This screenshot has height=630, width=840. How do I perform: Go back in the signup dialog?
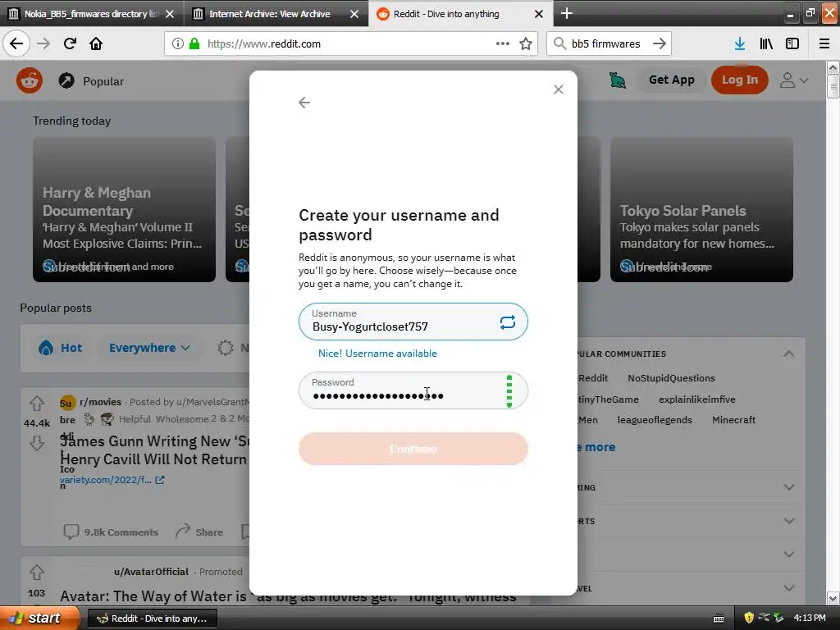pyautogui.click(x=304, y=103)
